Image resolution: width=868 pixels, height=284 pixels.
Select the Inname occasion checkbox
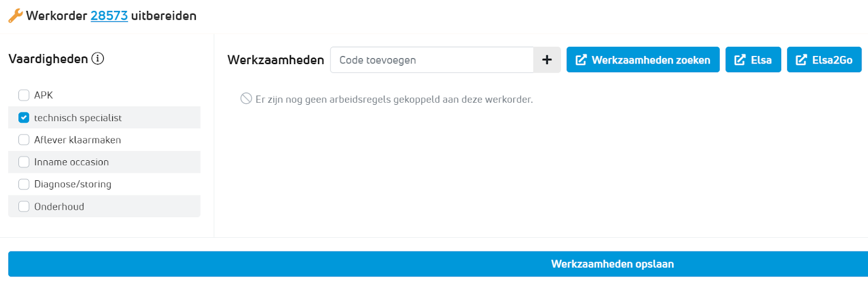[x=24, y=162]
